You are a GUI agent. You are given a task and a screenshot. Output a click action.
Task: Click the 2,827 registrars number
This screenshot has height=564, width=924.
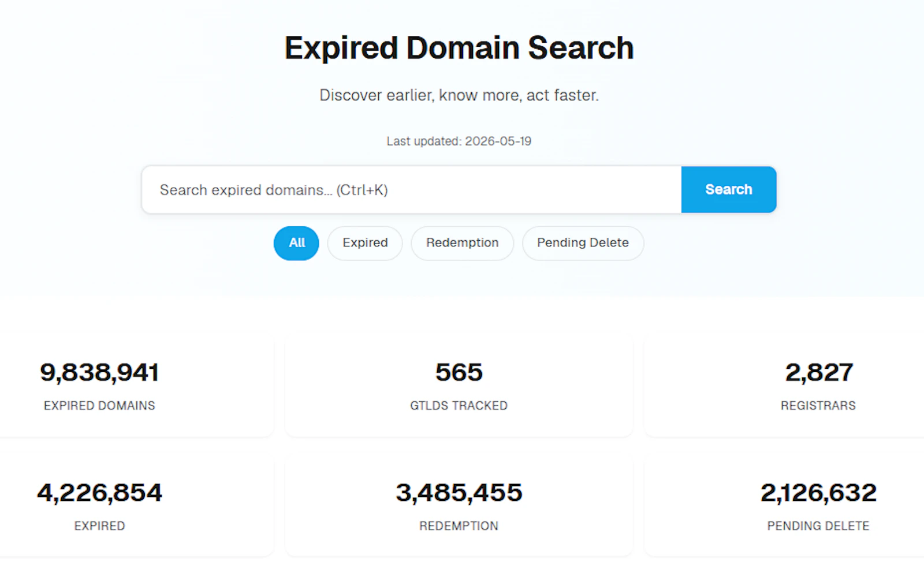click(819, 372)
